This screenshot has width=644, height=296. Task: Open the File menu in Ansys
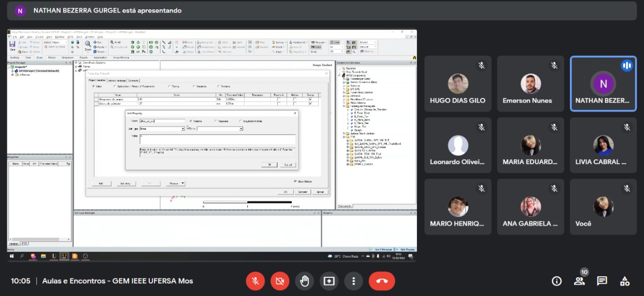coord(15,36)
